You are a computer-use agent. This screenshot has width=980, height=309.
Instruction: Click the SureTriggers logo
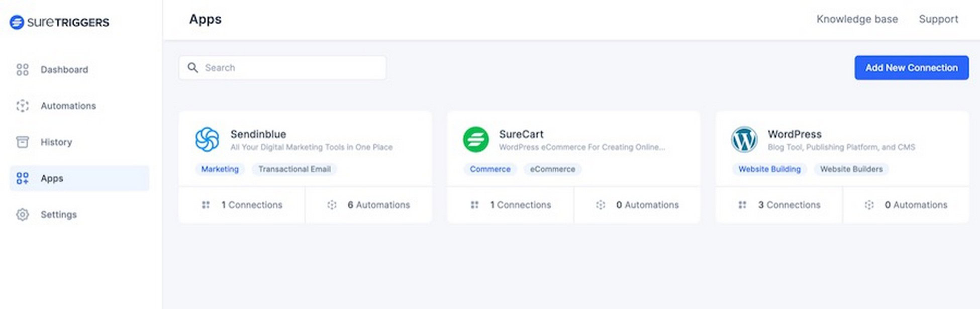click(59, 22)
